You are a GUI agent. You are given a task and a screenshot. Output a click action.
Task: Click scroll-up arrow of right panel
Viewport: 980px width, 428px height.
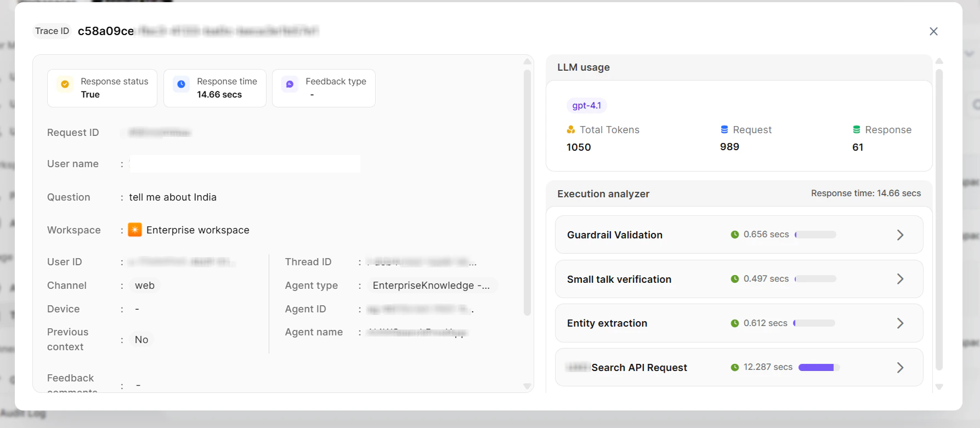click(939, 61)
